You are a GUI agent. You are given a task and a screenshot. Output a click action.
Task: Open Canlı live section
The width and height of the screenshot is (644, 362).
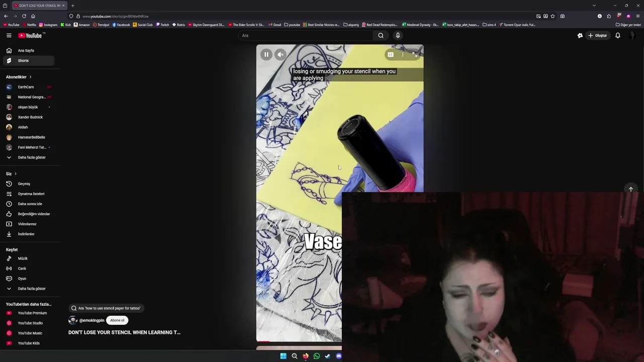[x=28, y=268]
